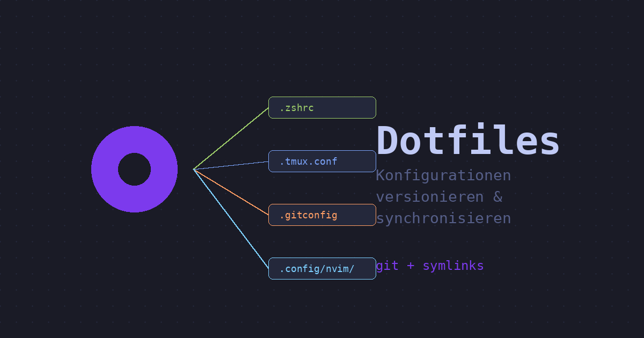Click the large Dotfiles heading
This screenshot has height=338, width=644.
coord(468,141)
